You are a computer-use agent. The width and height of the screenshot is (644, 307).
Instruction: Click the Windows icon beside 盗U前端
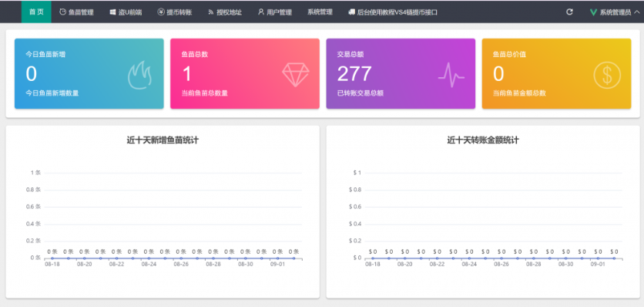point(112,12)
